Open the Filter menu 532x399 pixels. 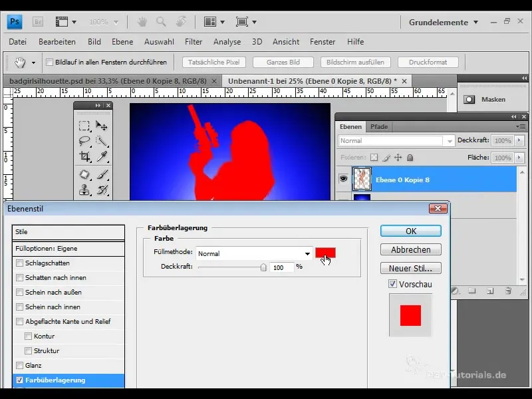(193, 42)
